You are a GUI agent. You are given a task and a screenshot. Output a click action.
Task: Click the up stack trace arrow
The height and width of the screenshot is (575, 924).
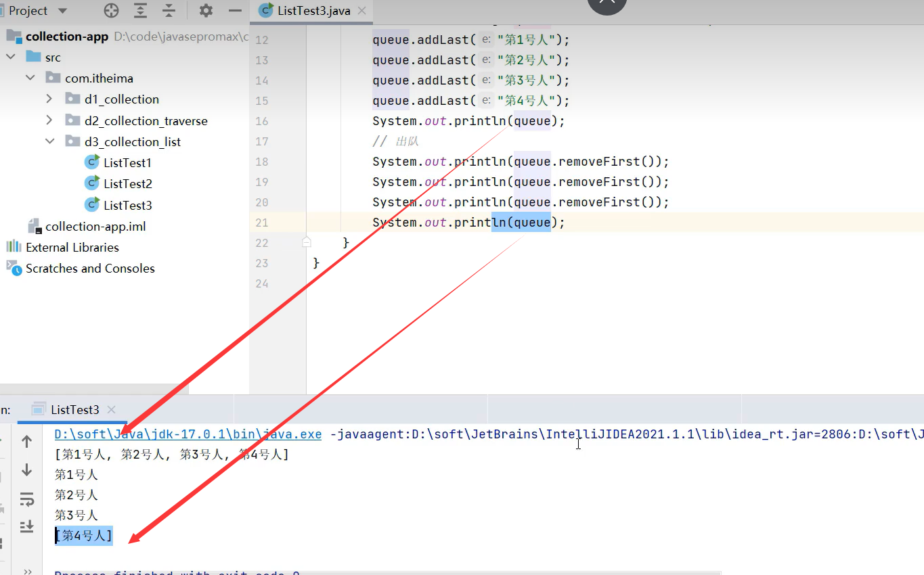point(27,442)
